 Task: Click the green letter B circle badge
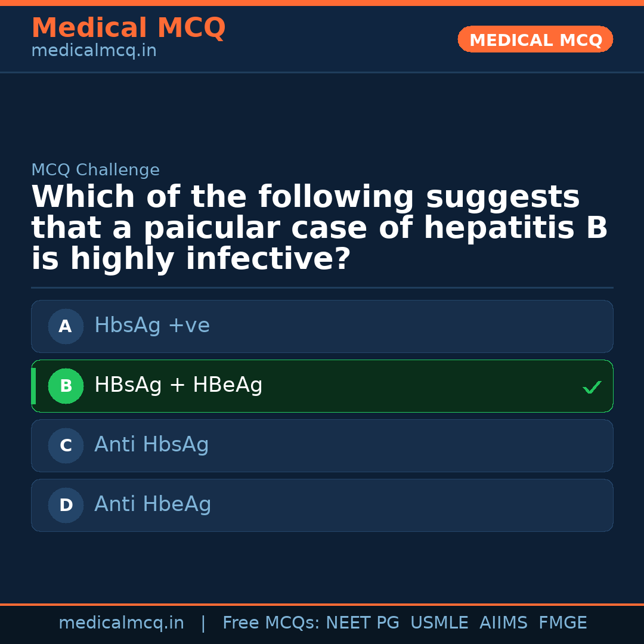66,386
